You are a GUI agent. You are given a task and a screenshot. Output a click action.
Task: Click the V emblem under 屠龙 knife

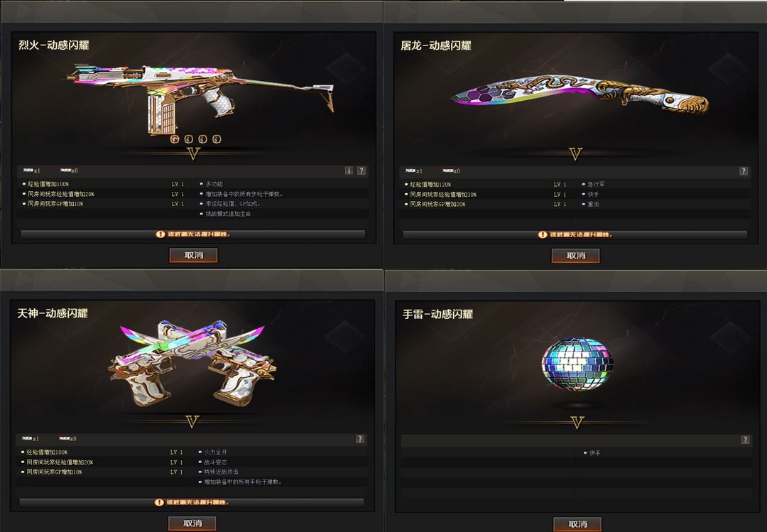point(576,154)
